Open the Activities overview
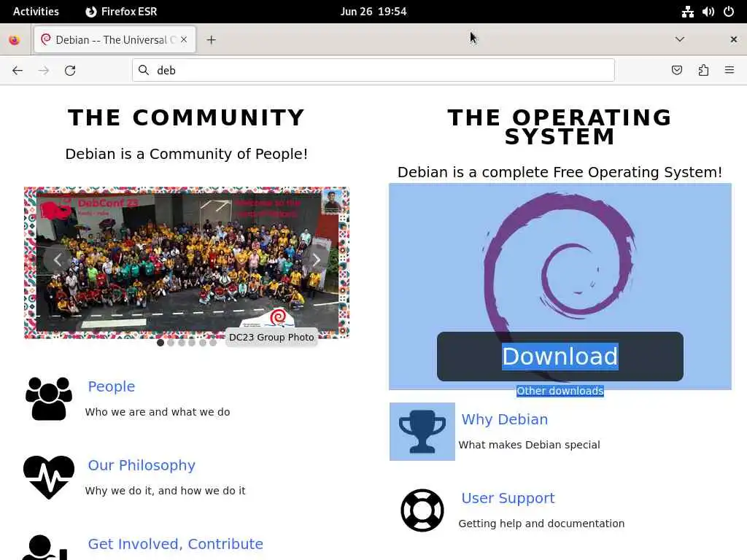Screen dimensions: 747x560 tap(36, 12)
